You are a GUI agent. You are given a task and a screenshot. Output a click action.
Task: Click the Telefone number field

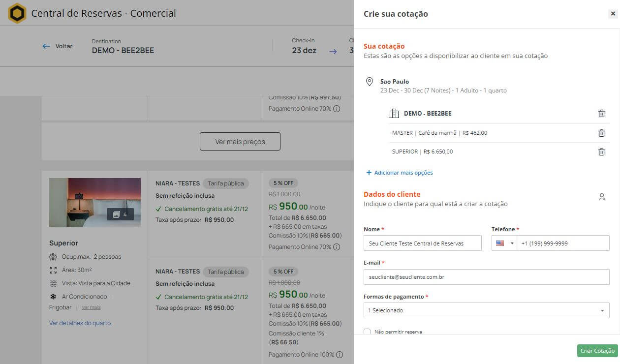tap(562, 243)
